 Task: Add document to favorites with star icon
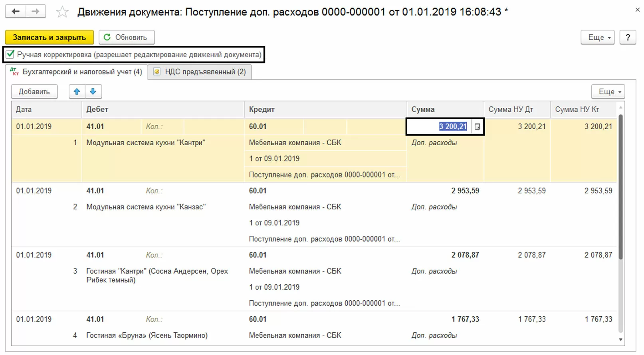click(62, 12)
